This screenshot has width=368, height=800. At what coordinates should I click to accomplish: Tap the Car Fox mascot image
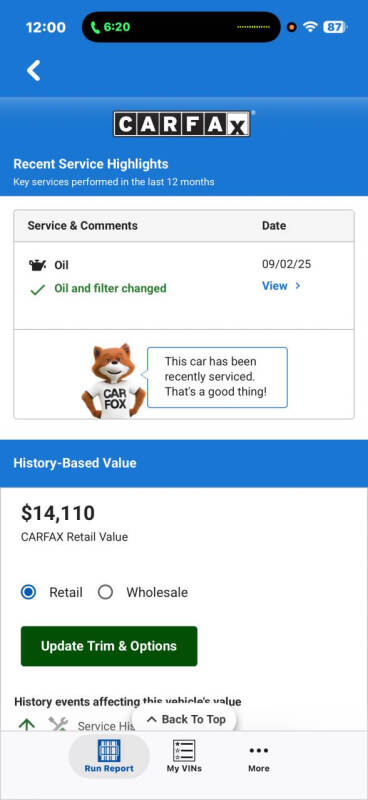pyautogui.click(x=113, y=381)
